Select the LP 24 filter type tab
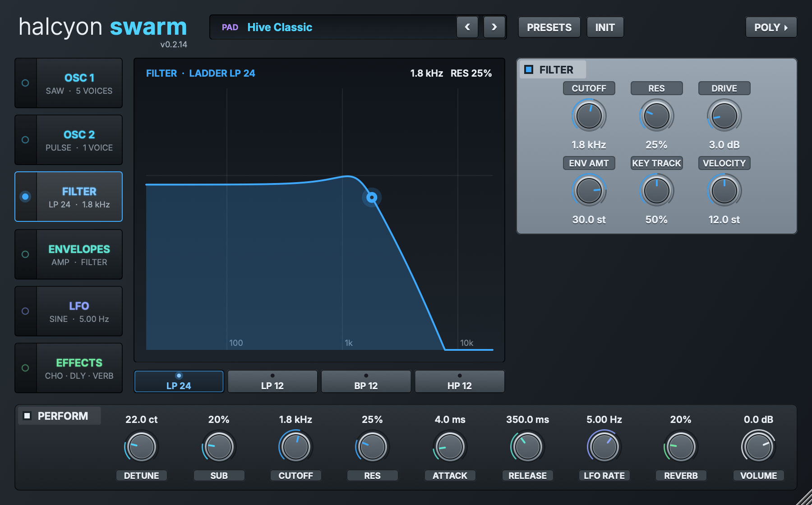812x505 pixels. (x=179, y=381)
